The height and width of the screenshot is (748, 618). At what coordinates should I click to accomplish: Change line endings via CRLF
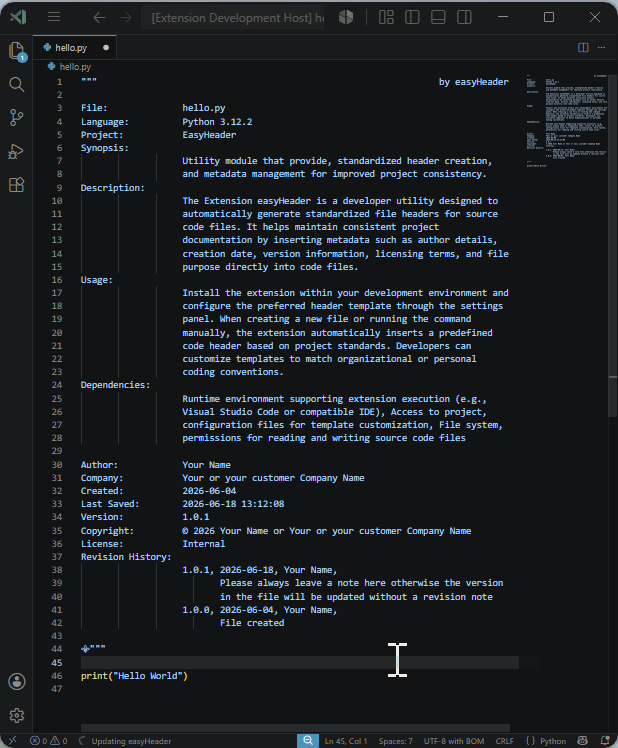pos(504,741)
